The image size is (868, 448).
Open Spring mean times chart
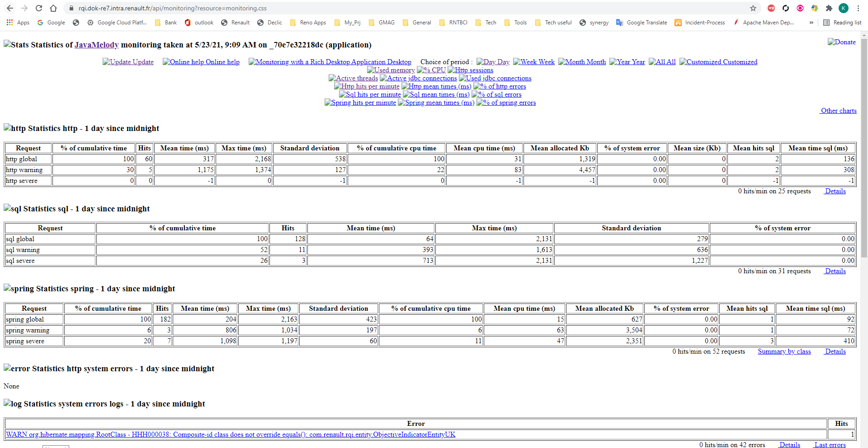click(436, 103)
